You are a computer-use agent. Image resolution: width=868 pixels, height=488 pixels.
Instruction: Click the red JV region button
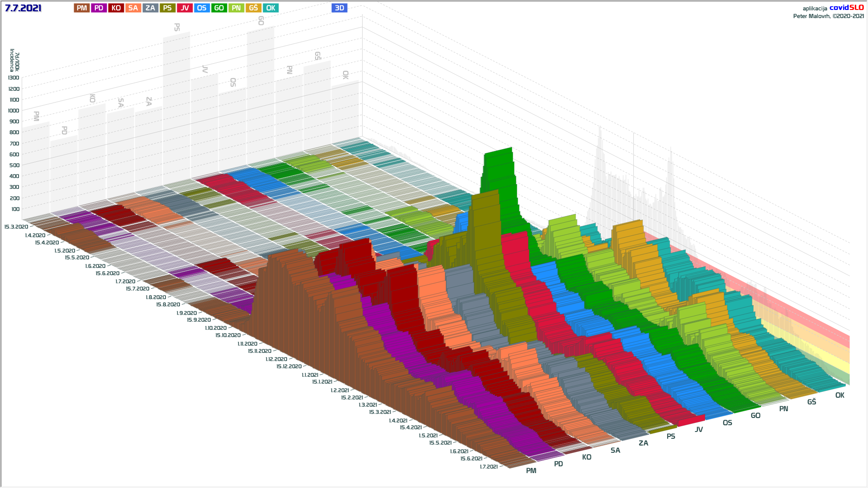click(x=184, y=8)
